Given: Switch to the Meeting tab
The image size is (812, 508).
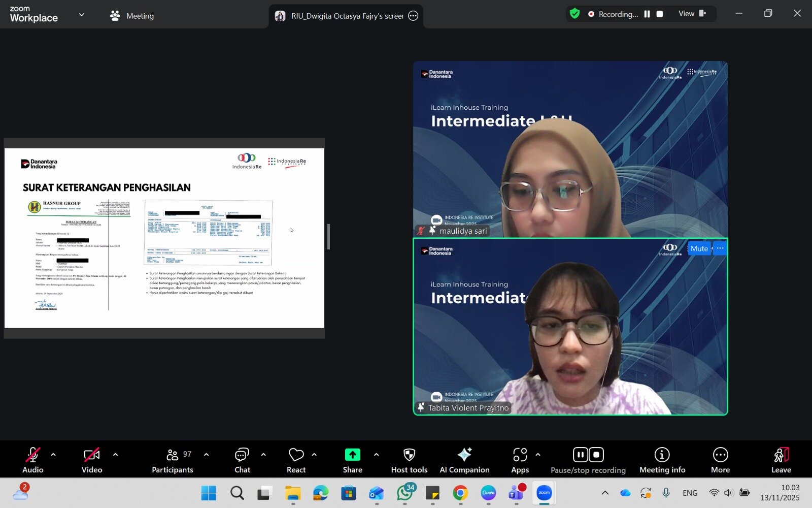Looking at the screenshot, I should click(132, 16).
